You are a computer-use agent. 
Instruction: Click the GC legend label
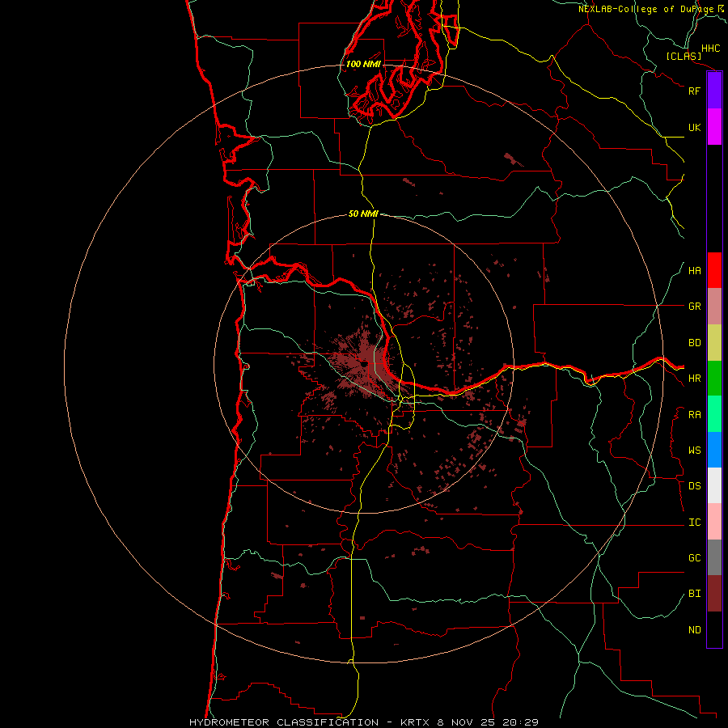pos(695,558)
